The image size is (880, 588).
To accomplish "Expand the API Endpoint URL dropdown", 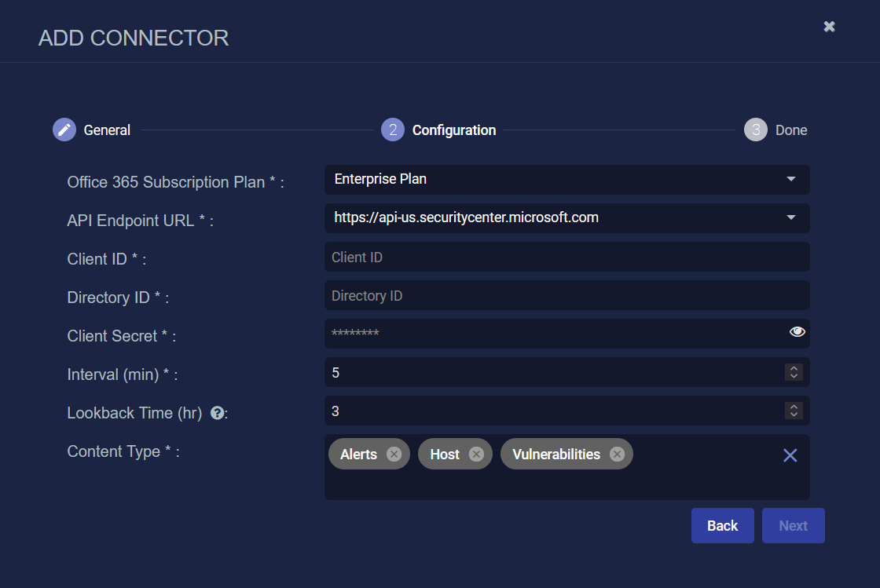I will 790,218.
